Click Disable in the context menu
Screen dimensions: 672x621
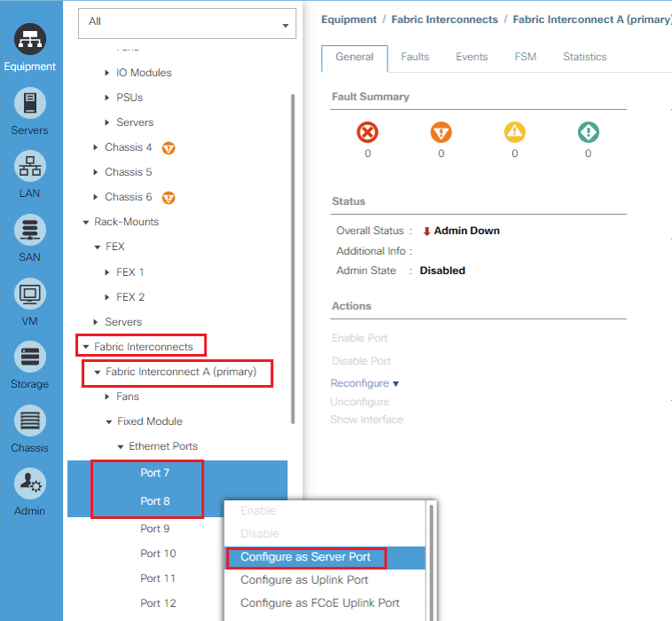[x=260, y=534]
